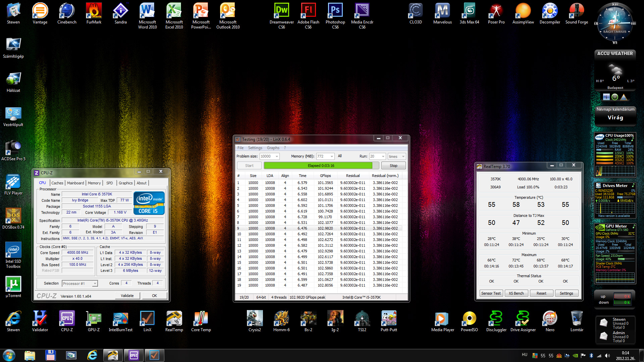Expand the Memory (MiB) dropdown

pyautogui.click(x=332, y=157)
